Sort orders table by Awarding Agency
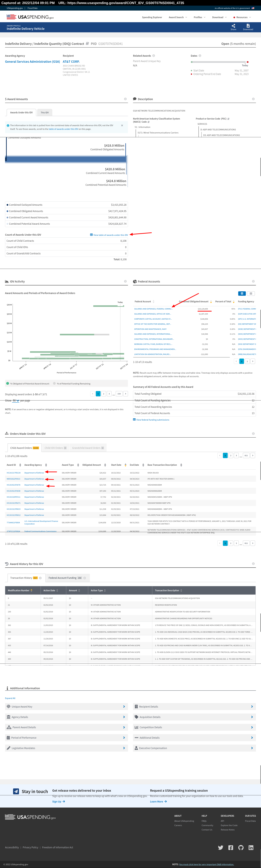261x868 pixels. click(46, 465)
